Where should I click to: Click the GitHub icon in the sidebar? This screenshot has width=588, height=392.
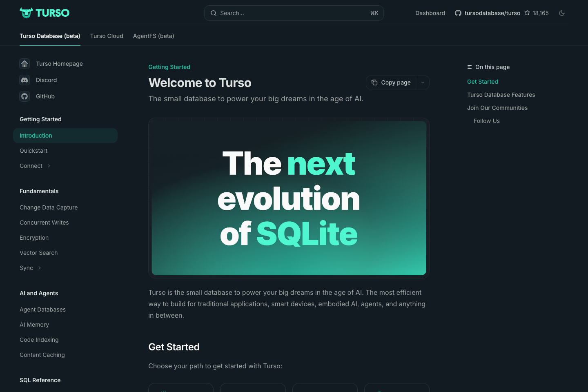coord(24,96)
